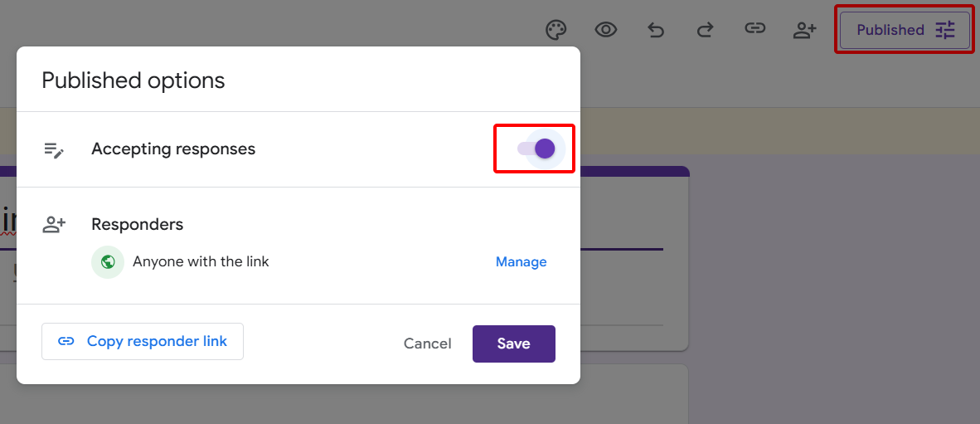Click the Accepting responses label
Screen dimensions: 980x424
pos(173,149)
